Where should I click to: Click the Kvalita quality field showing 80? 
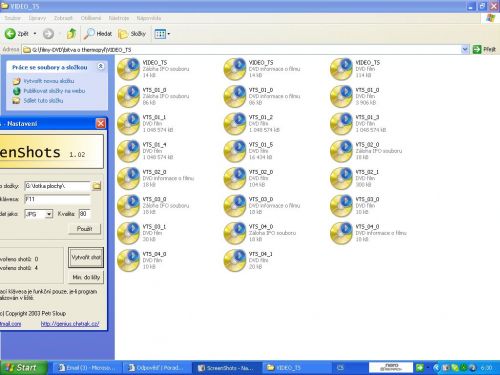point(84,214)
